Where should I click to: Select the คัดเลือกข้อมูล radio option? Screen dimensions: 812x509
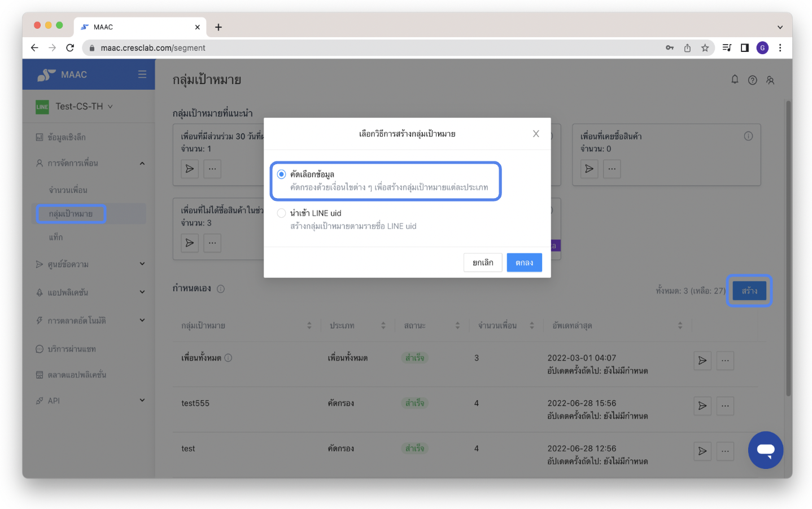[281, 174]
